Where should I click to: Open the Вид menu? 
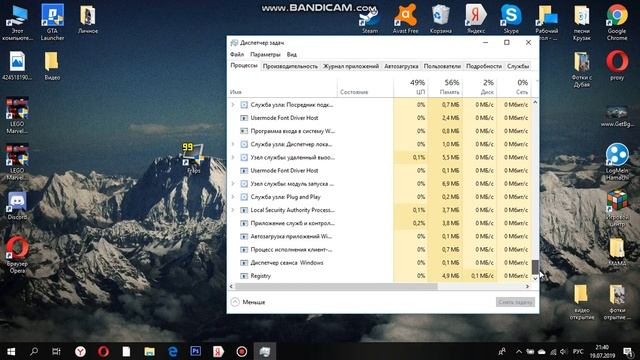(291, 54)
